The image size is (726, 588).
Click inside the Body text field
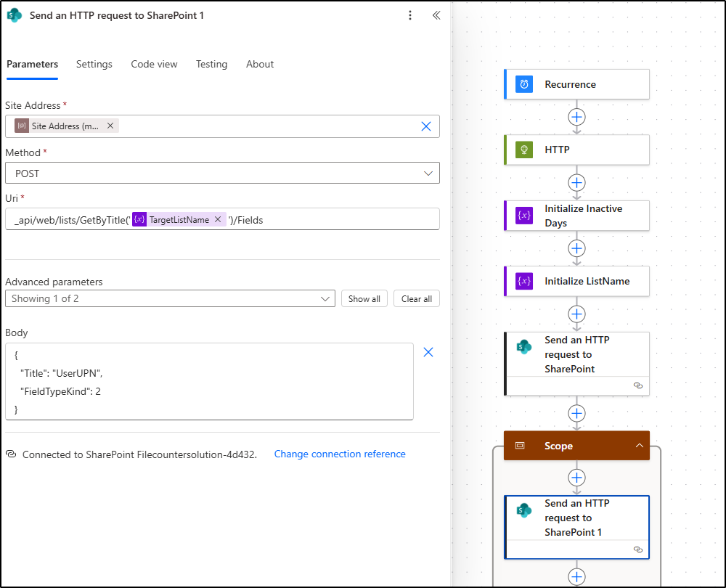pyautogui.click(x=211, y=381)
